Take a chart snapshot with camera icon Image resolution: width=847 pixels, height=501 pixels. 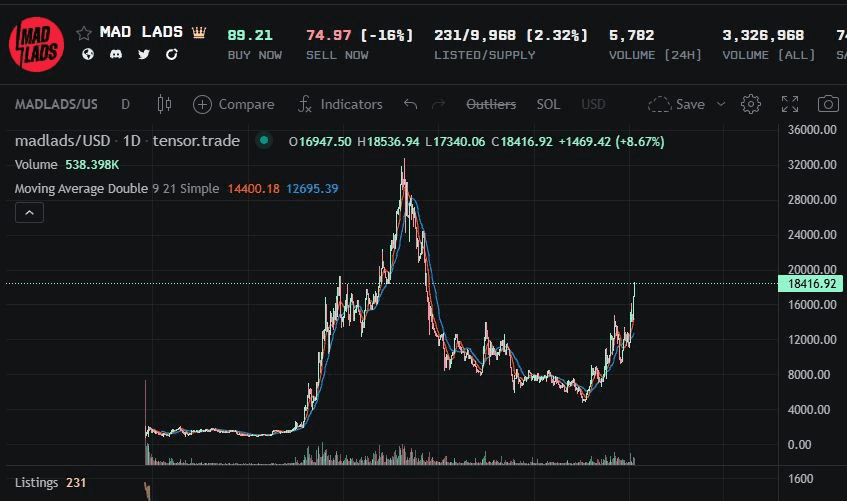coord(828,104)
